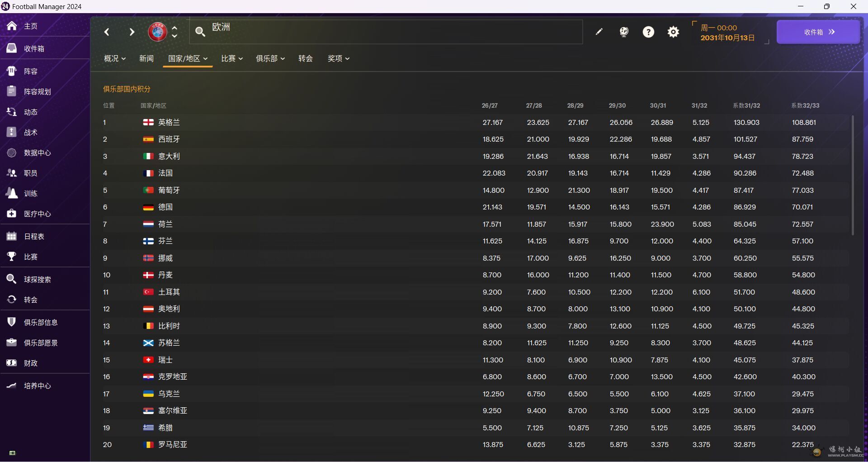Click the globe face icon in header
The width and height of the screenshot is (868, 462).
point(624,32)
